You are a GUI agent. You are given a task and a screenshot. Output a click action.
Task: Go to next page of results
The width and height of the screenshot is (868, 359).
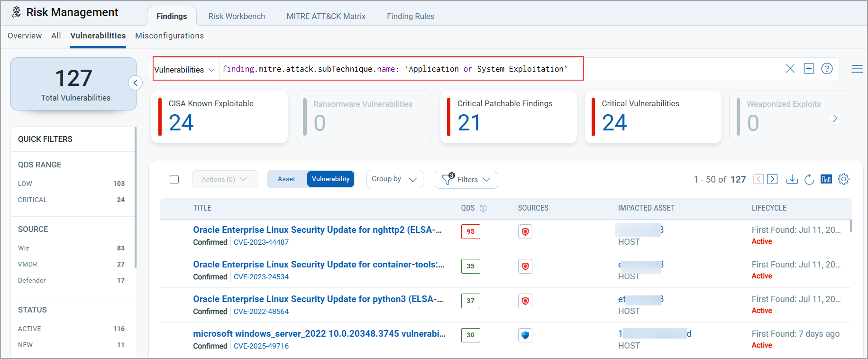pos(772,179)
